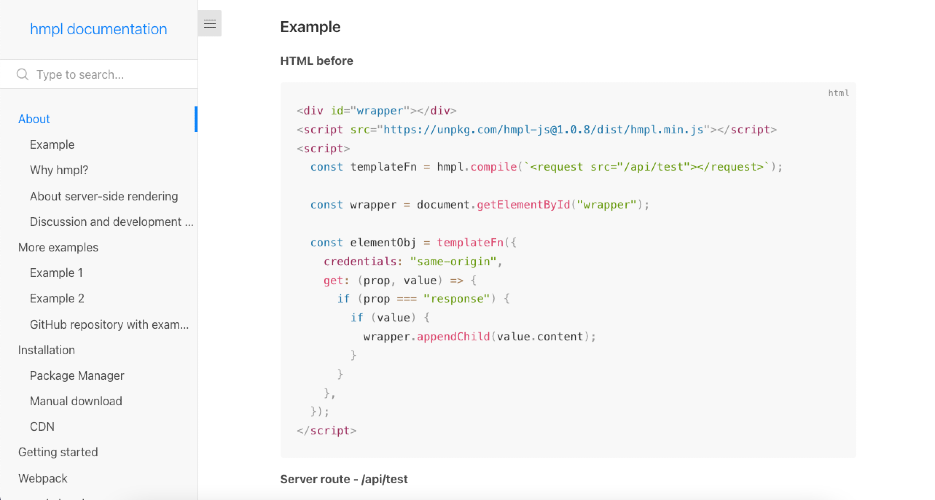
Task: Click the search magnifier icon
Action: click(23, 74)
